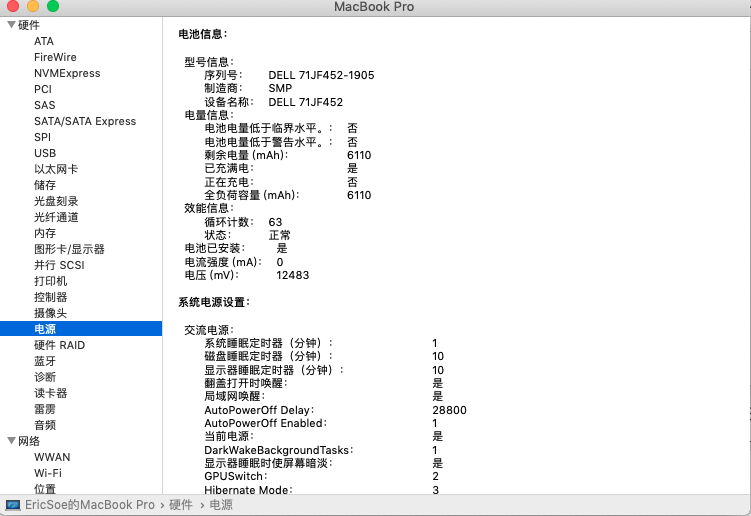Click 电源 in the bottom path bar
Viewport: 751px width, 516px height.
tap(221, 505)
